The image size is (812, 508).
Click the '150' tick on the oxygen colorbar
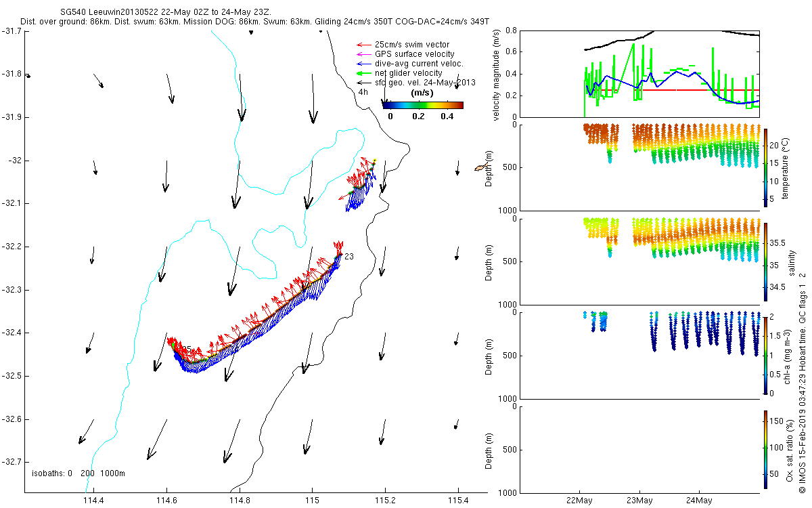777,421
